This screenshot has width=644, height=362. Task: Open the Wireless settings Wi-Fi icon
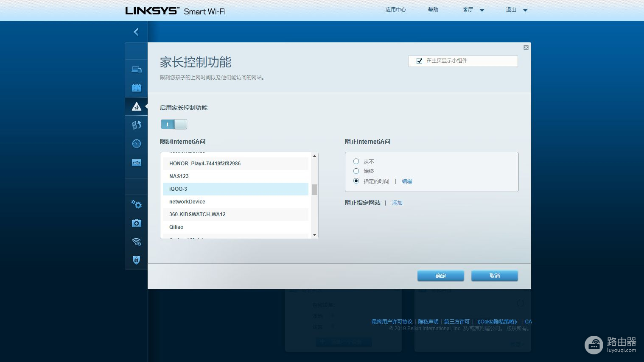[136, 242]
